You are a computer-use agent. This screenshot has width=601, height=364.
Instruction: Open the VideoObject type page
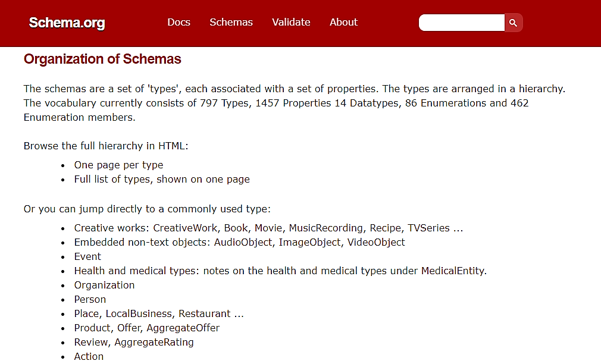coord(376,242)
